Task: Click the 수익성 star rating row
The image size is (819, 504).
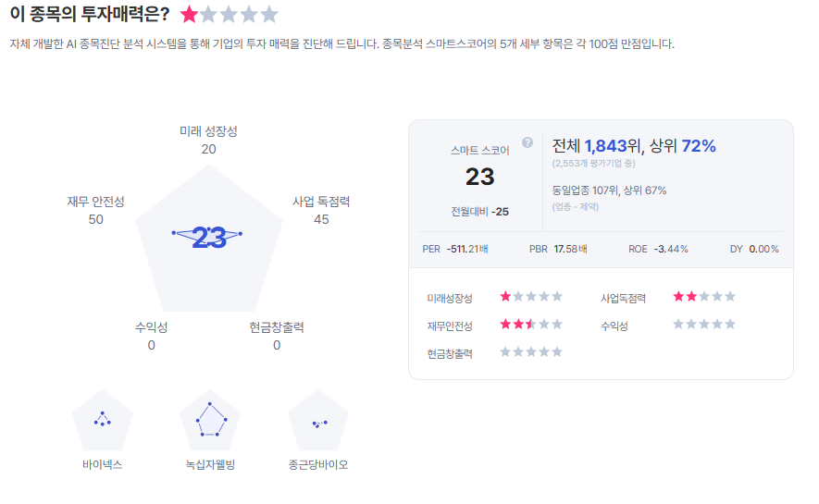Action: tap(704, 325)
